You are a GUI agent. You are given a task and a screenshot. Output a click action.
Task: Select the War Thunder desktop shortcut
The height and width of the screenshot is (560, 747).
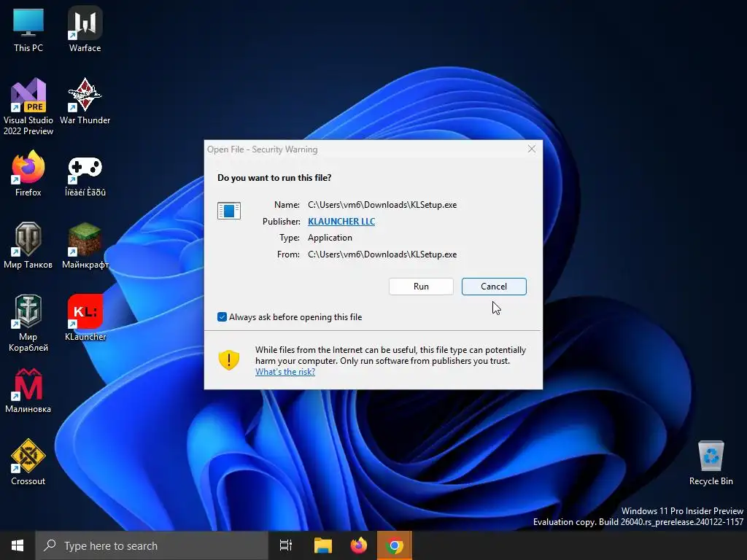click(85, 101)
